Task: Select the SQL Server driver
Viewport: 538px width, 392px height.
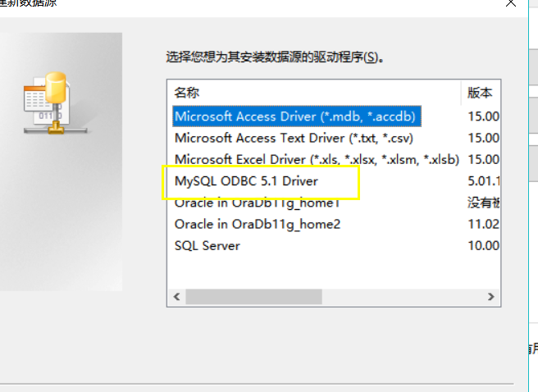Action: (x=207, y=245)
